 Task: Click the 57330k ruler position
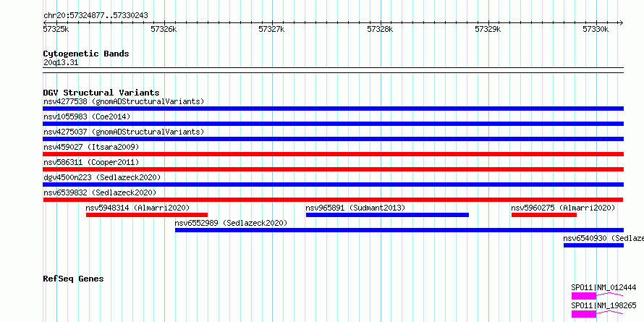[596, 29]
